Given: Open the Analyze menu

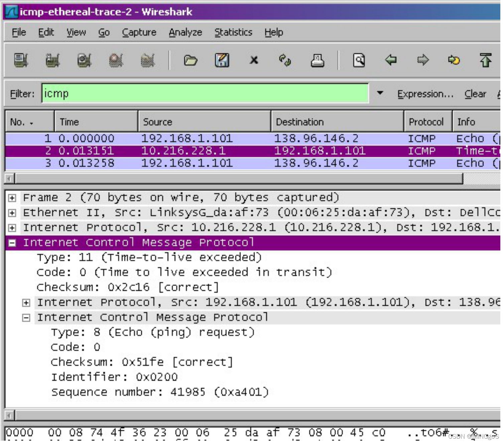Looking at the screenshot, I should [186, 32].
